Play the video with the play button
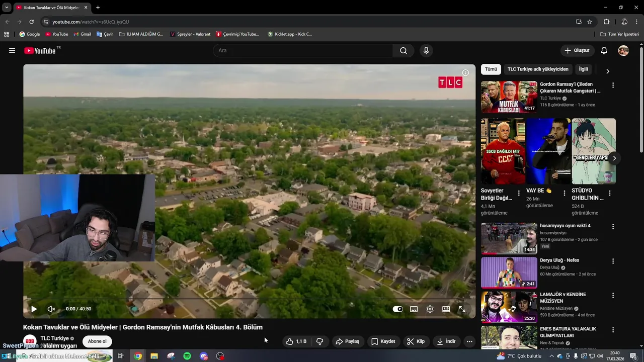The image size is (644, 362). tap(34, 309)
